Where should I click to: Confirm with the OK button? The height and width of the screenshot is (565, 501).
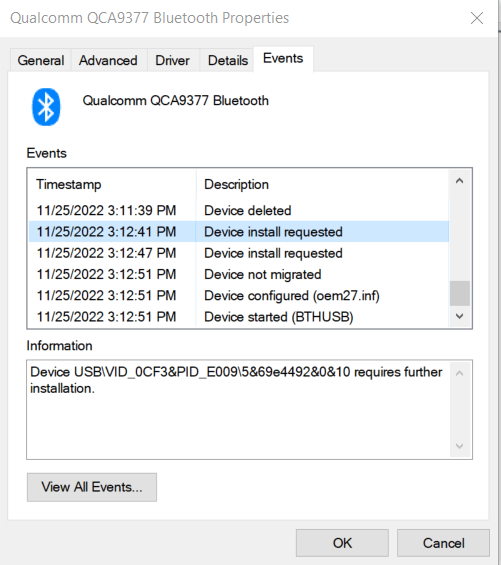pyautogui.click(x=342, y=543)
